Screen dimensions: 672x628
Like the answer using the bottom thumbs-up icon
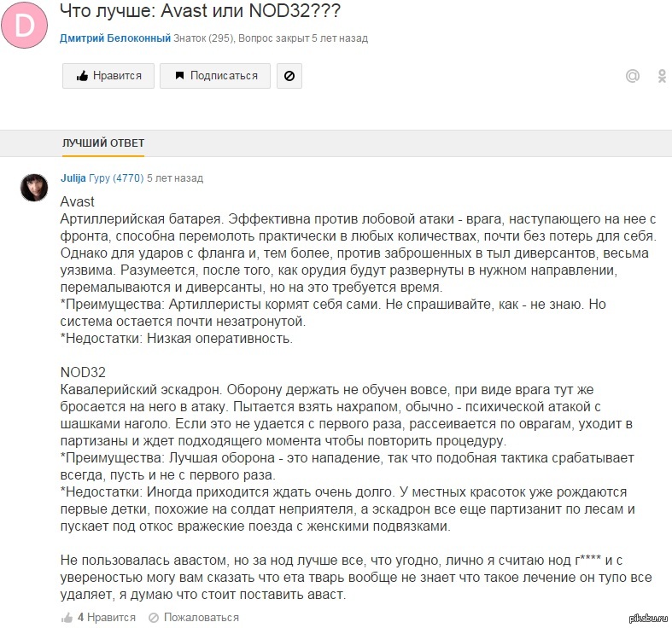coord(67,617)
